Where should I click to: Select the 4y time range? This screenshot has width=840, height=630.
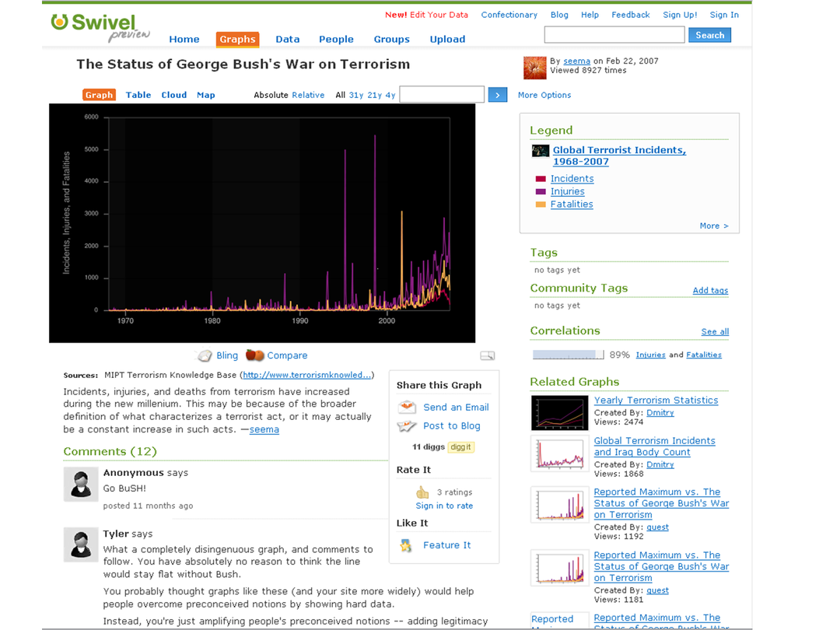[x=390, y=95]
